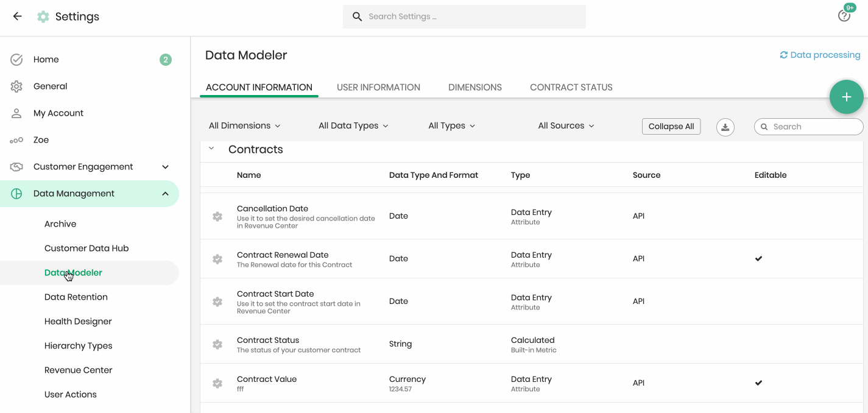
Task: Click the download/export icon near Collapse All
Action: point(725,127)
